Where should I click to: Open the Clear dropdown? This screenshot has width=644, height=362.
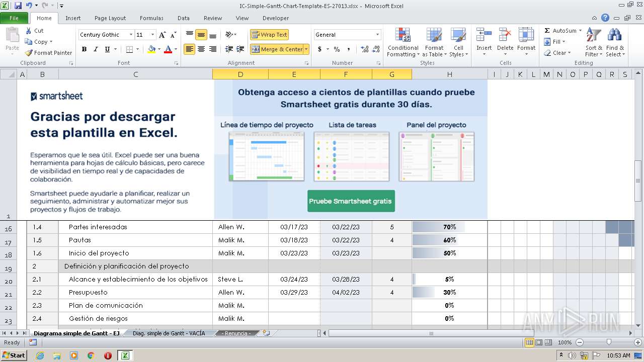[x=558, y=53]
